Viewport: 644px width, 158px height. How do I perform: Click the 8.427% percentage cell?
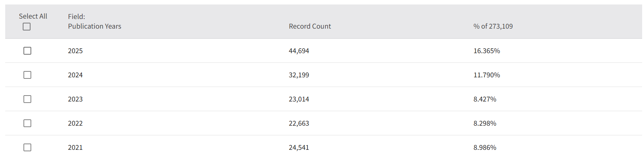[x=485, y=99]
